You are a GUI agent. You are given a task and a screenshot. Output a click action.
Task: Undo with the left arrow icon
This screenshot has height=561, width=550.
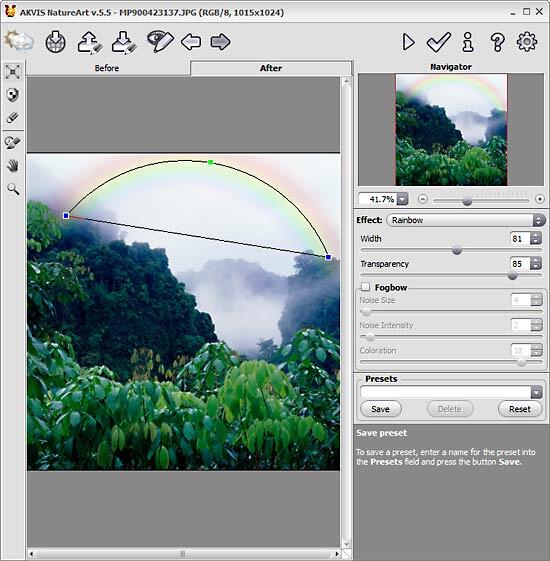pos(191,42)
